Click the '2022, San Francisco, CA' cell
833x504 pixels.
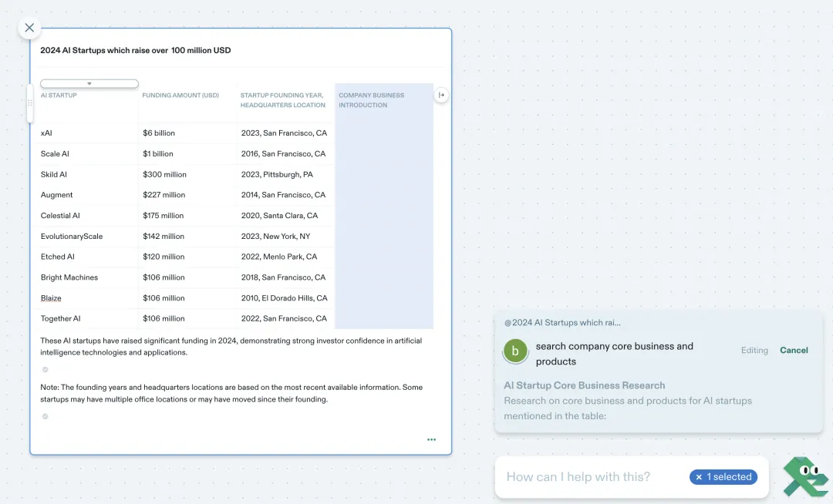click(286, 319)
